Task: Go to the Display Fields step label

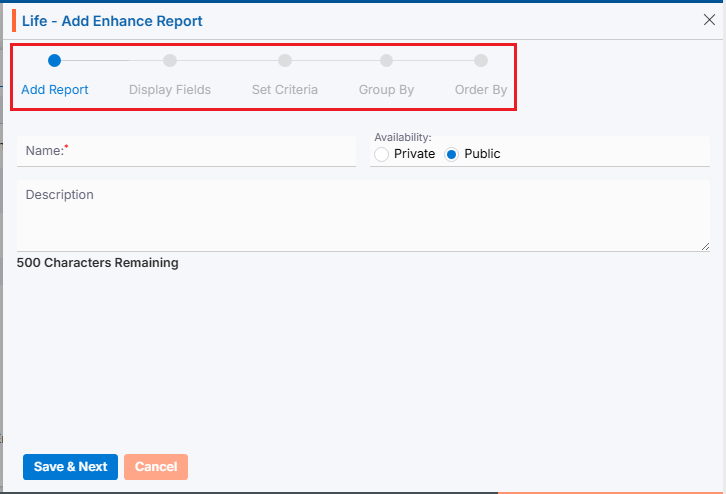Action: 170,90
